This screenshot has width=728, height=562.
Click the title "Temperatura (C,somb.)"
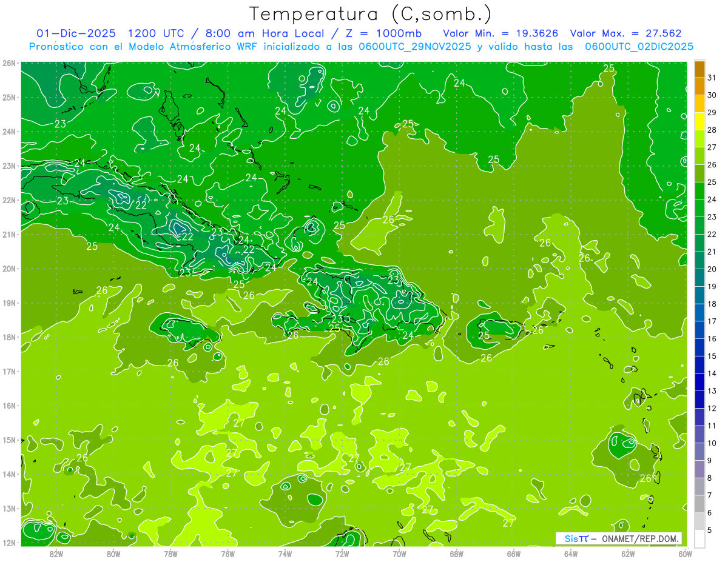(x=370, y=14)
